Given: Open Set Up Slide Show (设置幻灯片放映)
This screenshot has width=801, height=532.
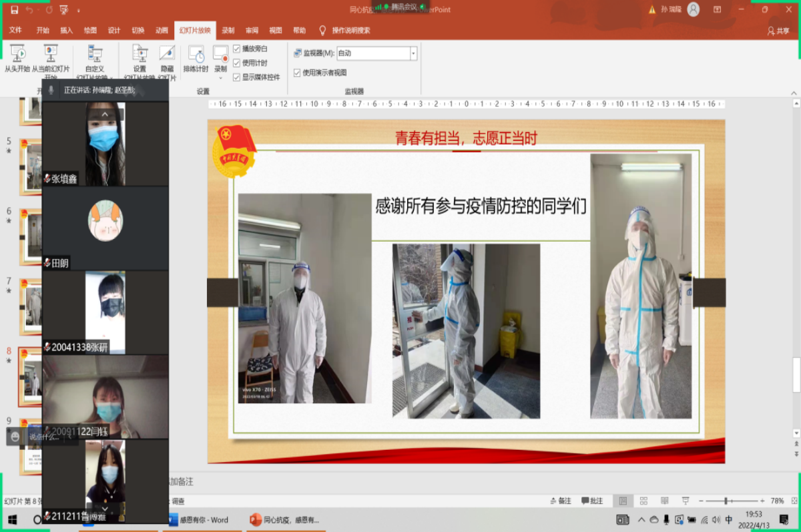Looking at the screenshot, I should [x=140, y=57].
